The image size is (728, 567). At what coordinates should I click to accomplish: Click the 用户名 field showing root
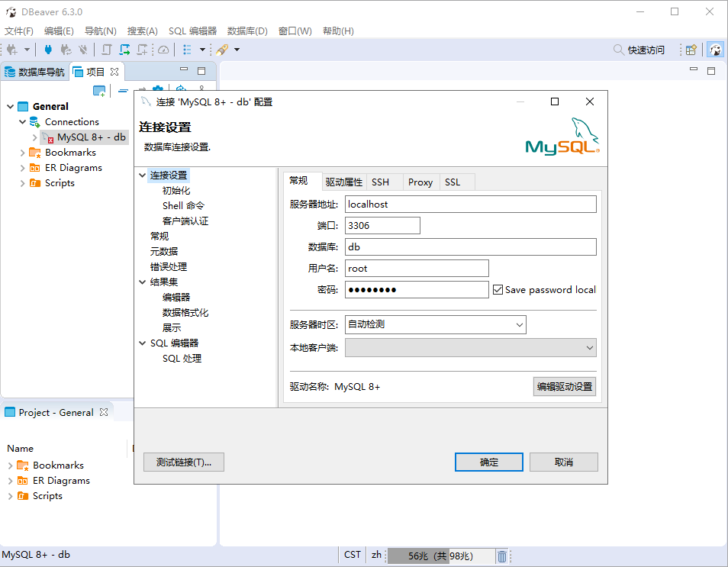(x=417, y=269)
